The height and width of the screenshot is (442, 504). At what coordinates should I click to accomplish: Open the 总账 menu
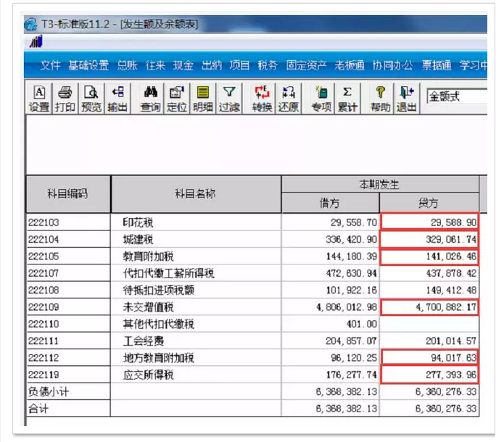(x=128, y=65)
